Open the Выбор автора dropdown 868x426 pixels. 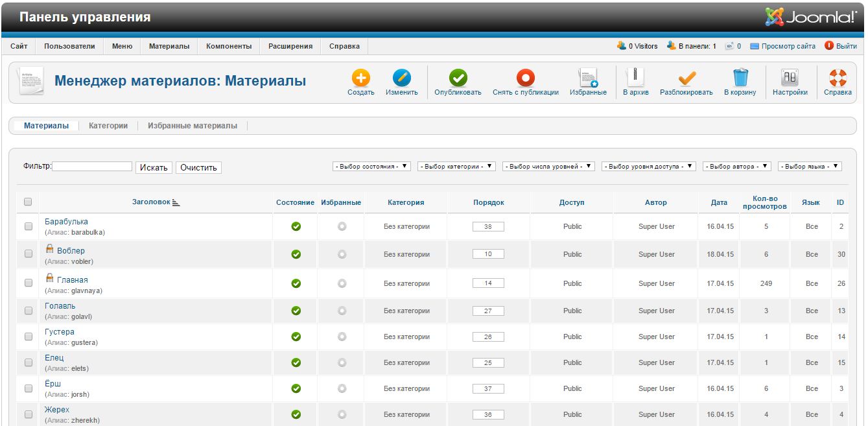tap(736, 167)
